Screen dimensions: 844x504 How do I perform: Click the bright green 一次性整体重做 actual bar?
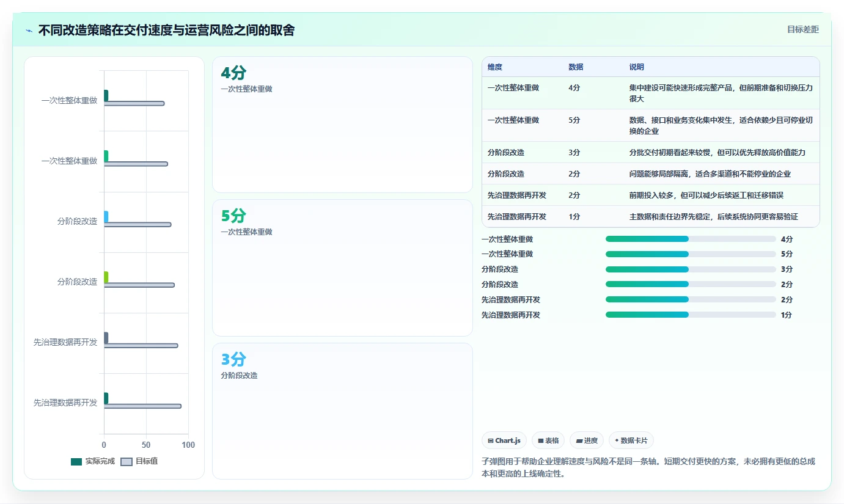(x=106, y=156)
